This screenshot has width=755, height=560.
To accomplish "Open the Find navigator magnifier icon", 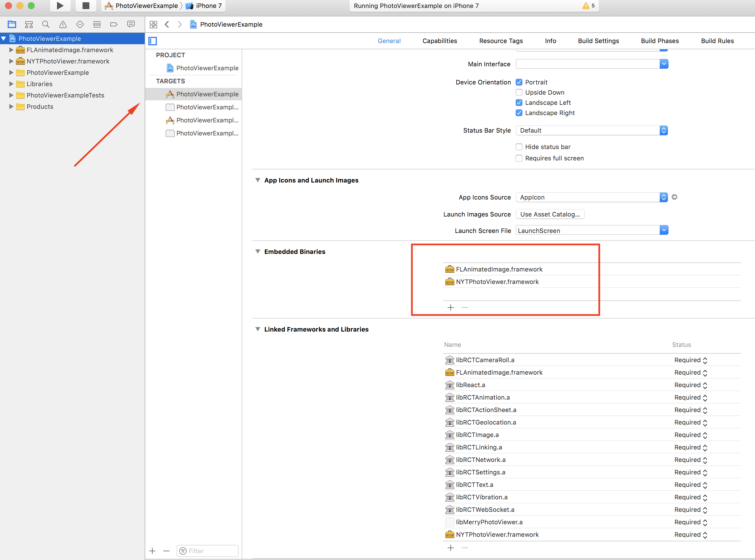I will point(46,24).
